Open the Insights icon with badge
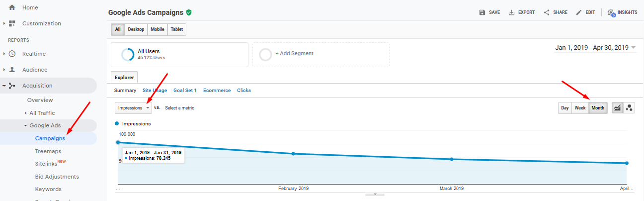 pos(611,13)
